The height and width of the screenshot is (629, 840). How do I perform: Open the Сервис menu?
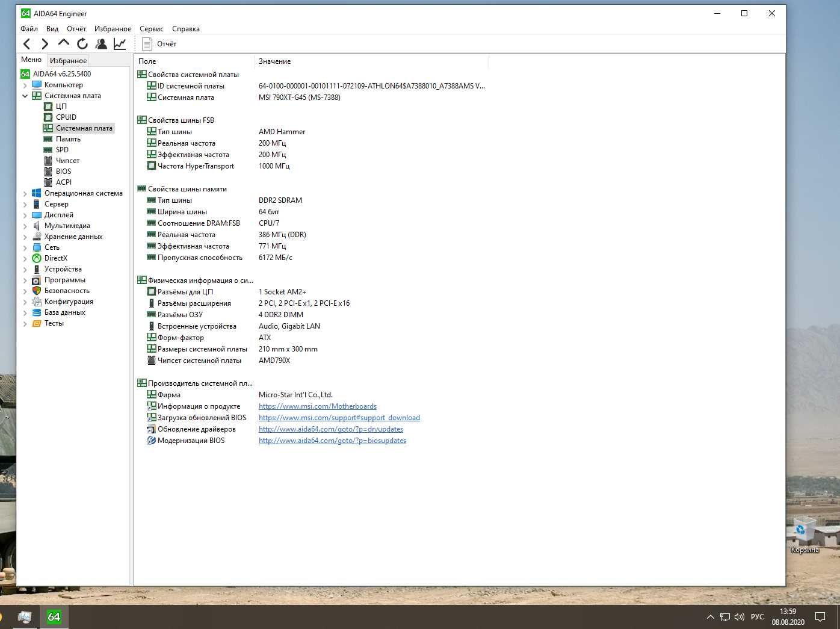(152, 28)
